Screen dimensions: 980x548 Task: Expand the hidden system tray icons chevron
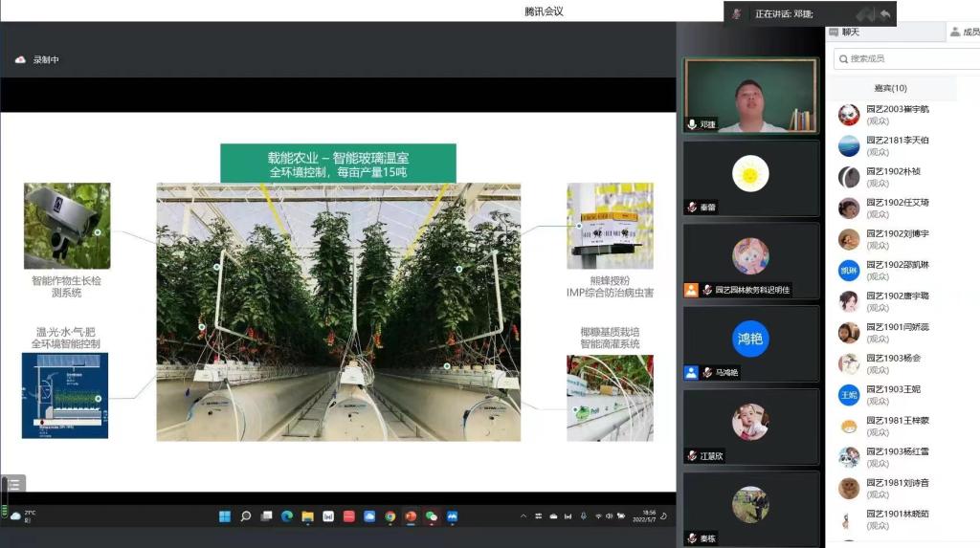(523, 516)
